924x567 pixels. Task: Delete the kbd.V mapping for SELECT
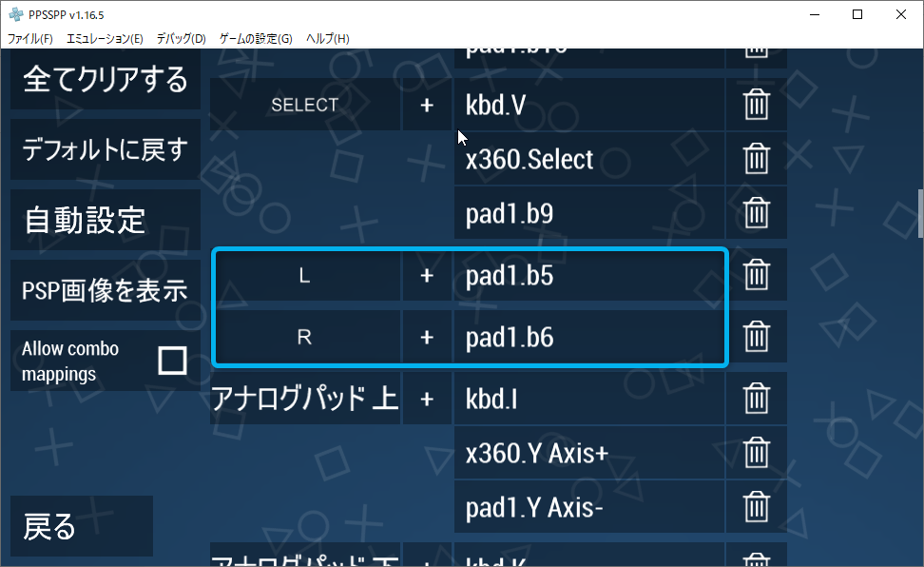[756, 105]
